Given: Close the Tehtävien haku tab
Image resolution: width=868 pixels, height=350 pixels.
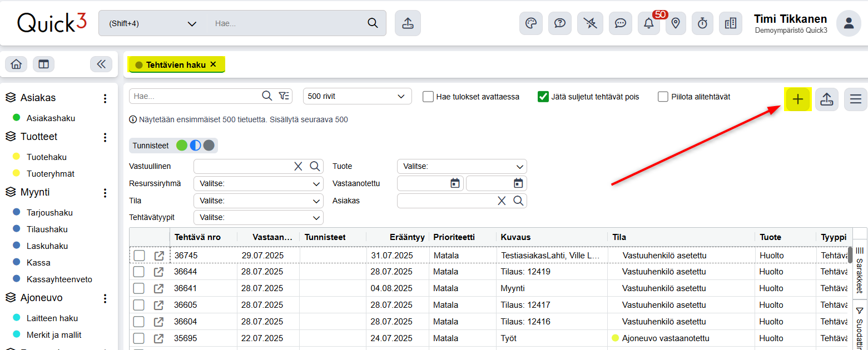Looking at the screenshot, I should click(x=213, y=64).
